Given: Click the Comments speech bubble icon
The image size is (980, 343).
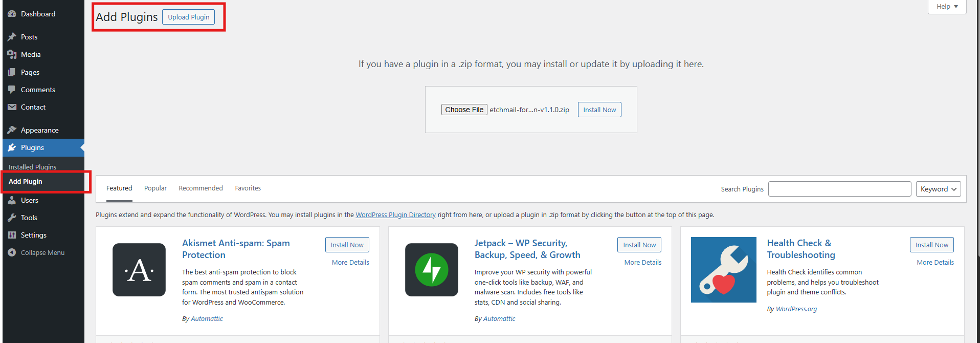Looking at the screenshot, I should pos(12,90).
